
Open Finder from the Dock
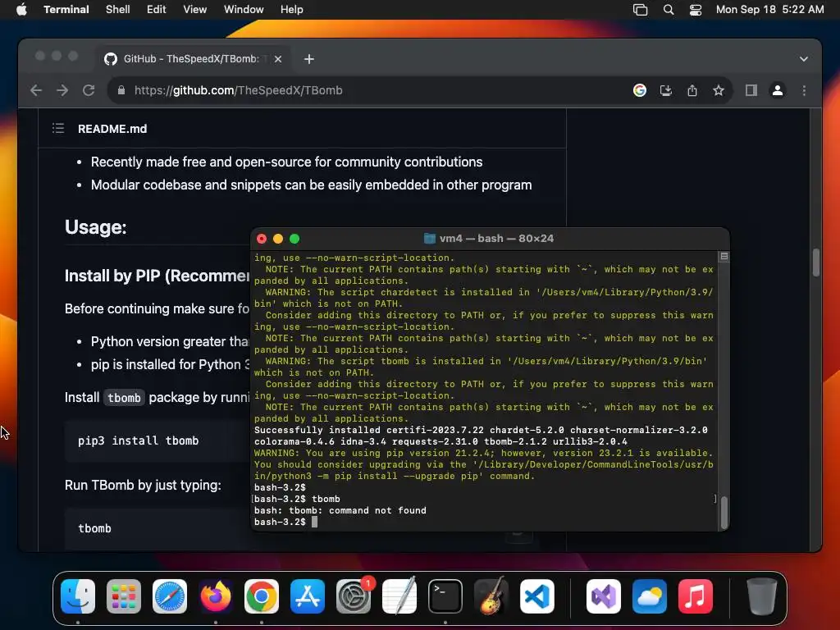(x=78, y=596)
